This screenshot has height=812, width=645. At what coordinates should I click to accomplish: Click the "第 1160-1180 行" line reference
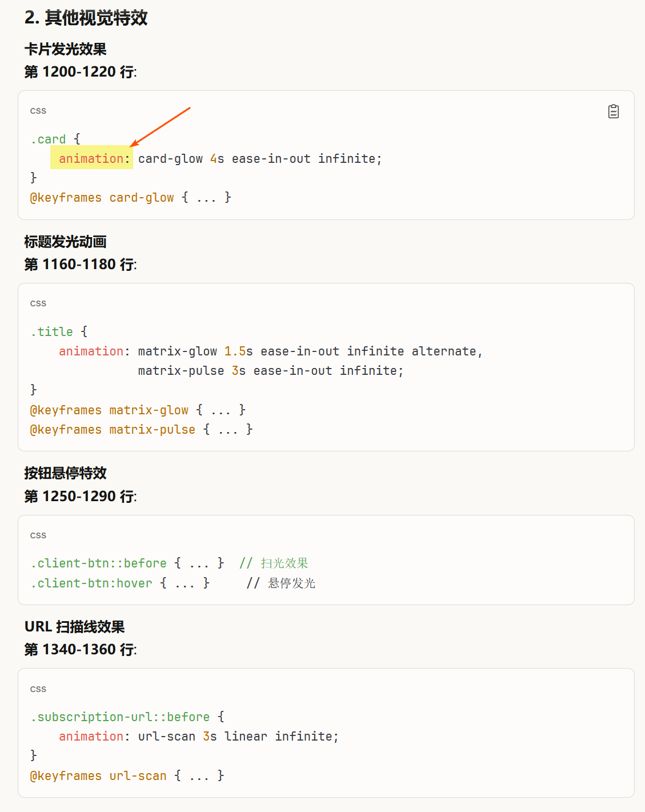coord(81,265)
